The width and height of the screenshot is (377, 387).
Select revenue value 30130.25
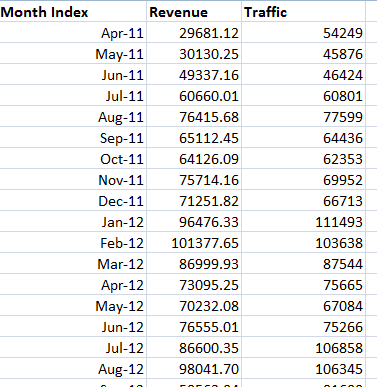194,54
